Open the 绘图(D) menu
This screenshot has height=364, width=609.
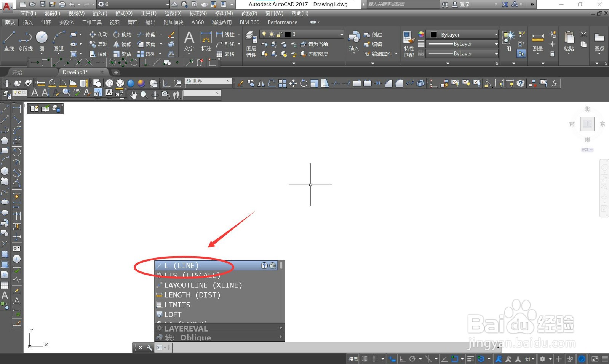click(173, 13)
